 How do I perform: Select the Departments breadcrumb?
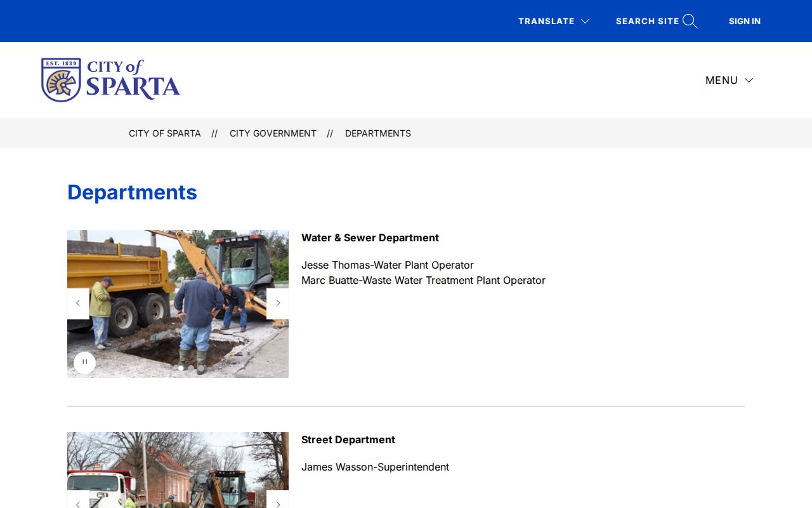click(378, 133)
